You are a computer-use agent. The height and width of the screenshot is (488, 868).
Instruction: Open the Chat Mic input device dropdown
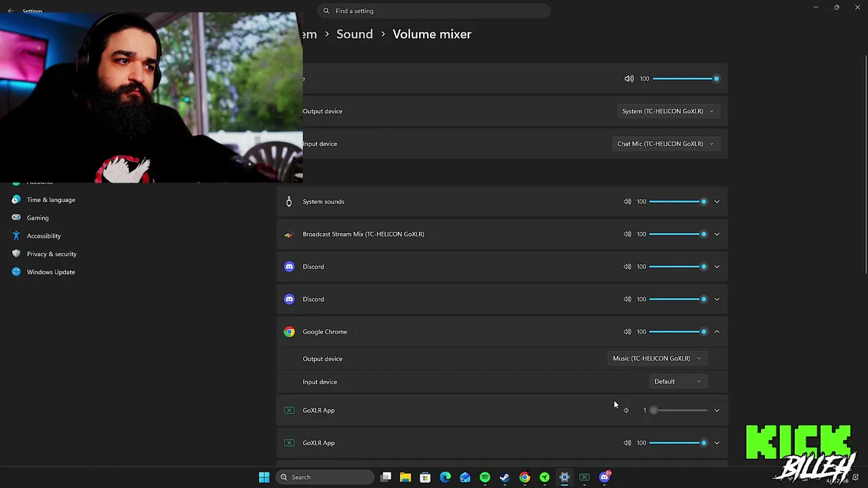(x=665, y=144)
